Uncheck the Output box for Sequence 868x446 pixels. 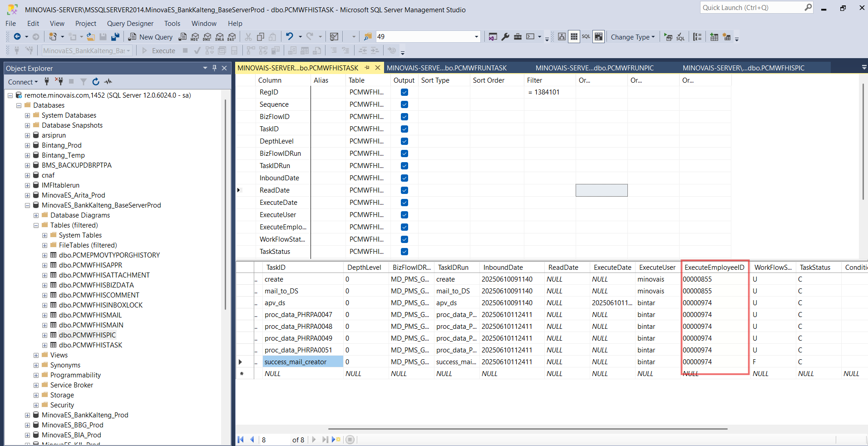point(404,104)
